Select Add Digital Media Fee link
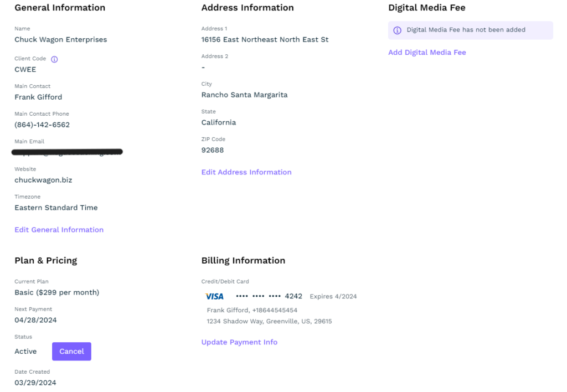Viewport: 567px width, 392px height. [427, 53]
